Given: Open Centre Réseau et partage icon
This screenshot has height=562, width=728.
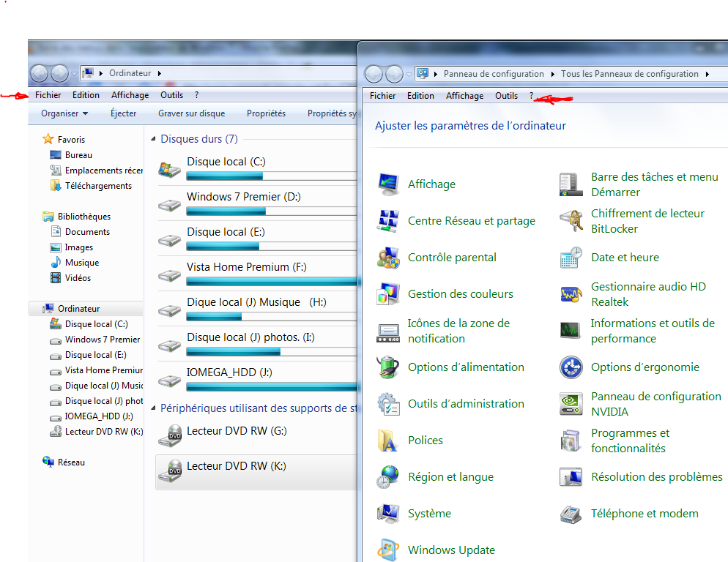Looking at the screenshot, I should point(388,221).
